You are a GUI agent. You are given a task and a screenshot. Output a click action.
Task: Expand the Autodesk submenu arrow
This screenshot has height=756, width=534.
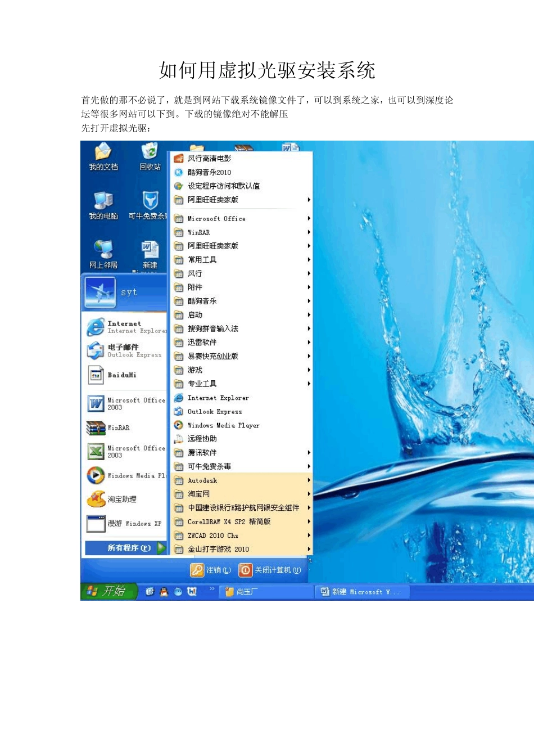pyautogui.click(x=309, y=480)
